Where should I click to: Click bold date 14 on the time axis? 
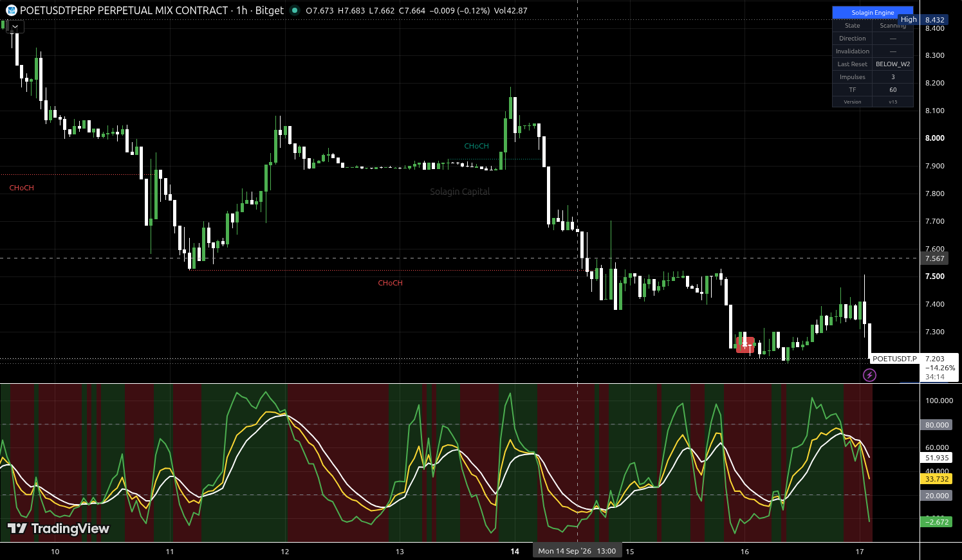pos(515,552)
